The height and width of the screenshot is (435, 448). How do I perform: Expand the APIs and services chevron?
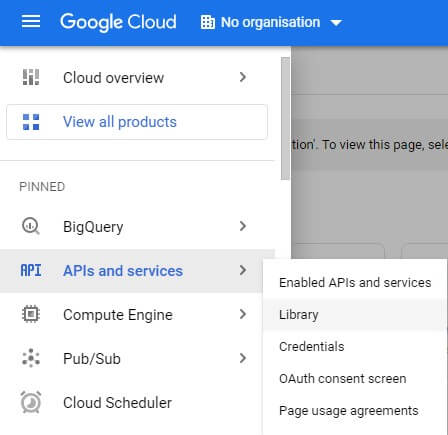click(x=243, y=270)
